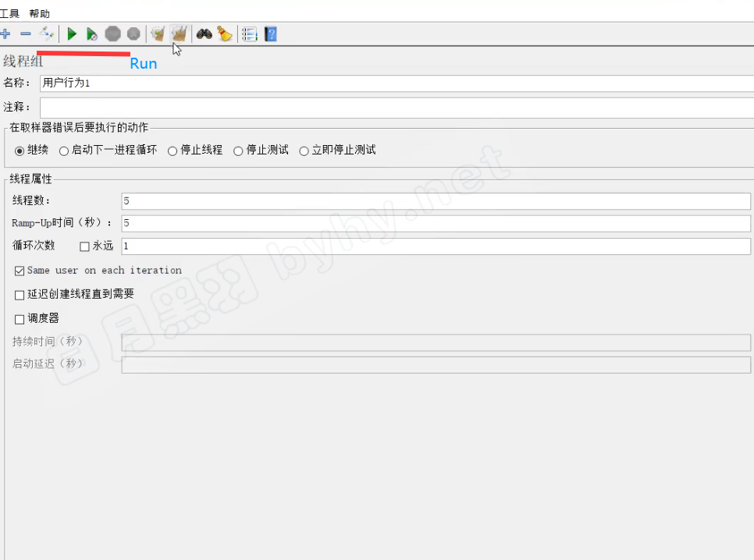This screenshot has width=754, height=560.
Task: Toggle the 永远 loop checkbox
Action: point(84,246)
